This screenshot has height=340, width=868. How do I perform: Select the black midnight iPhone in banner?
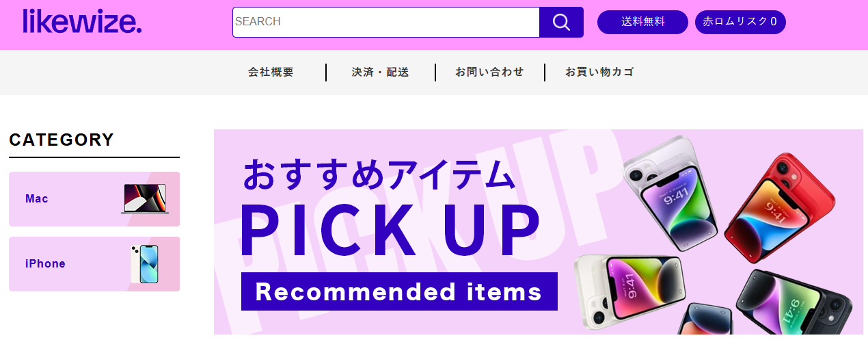(x=794, y=304)
